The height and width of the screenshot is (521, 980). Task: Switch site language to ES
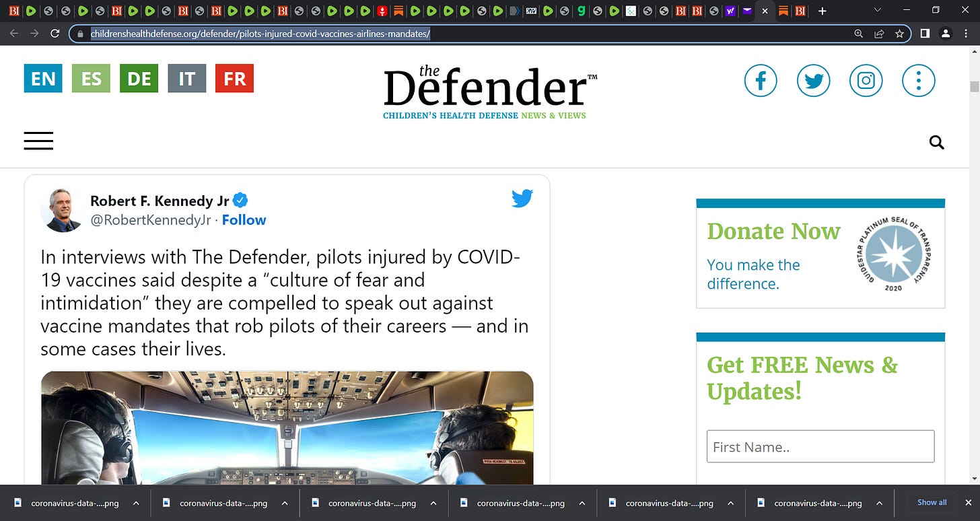pos(91,78)
